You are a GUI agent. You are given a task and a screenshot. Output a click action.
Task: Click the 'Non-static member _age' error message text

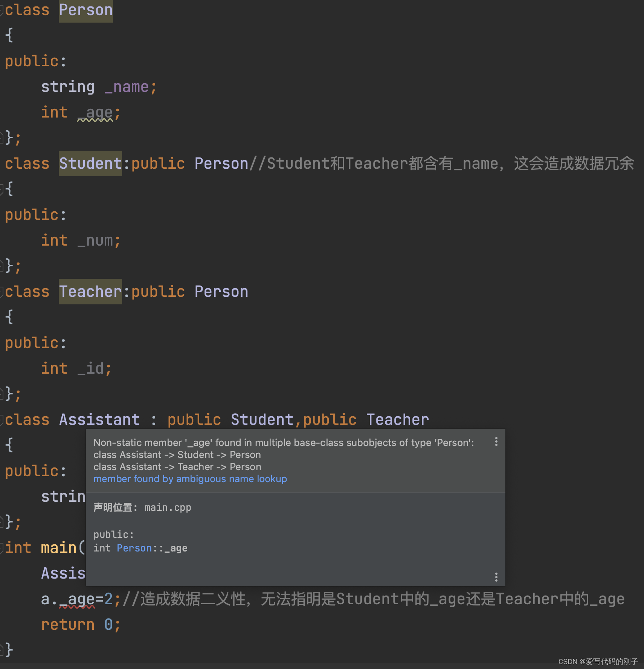(x=284, y=443)
